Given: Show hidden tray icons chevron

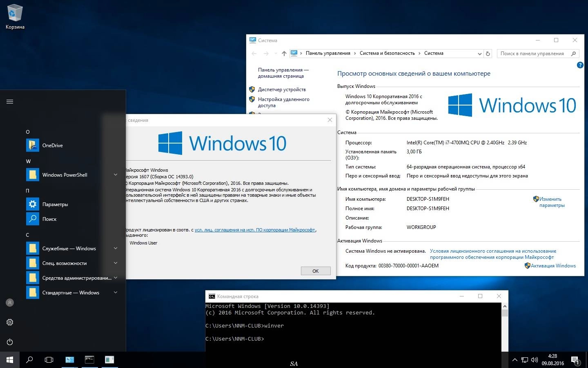Looking at the screenshot, I should (x=514, y=360).
